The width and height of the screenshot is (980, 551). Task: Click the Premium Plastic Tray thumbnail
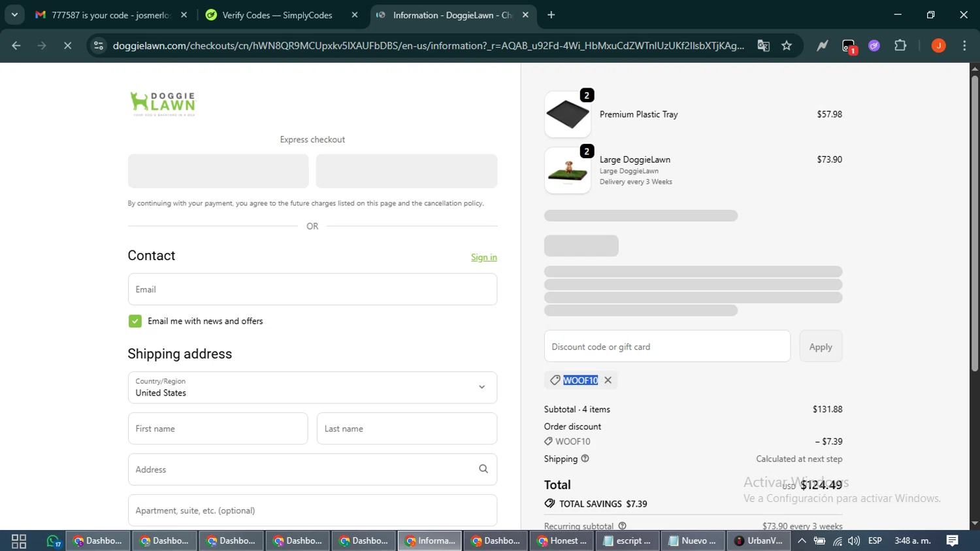[x=568, y=114]
